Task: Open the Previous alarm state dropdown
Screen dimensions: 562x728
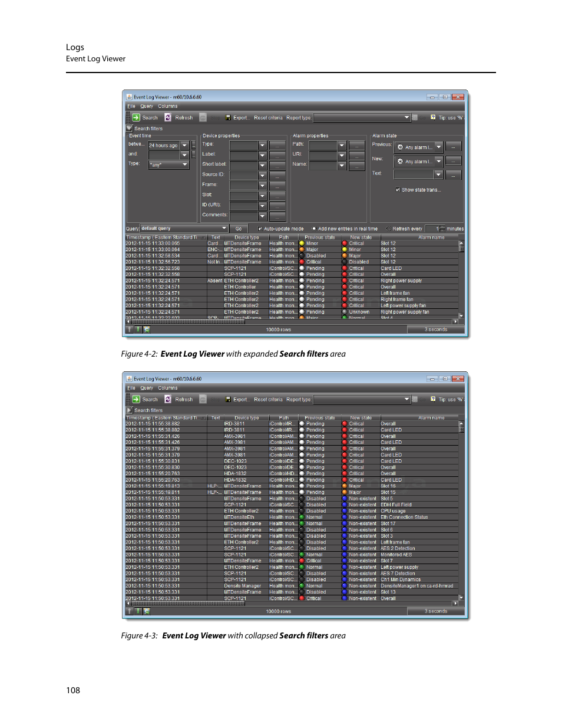Action: (x=439, y=147)
